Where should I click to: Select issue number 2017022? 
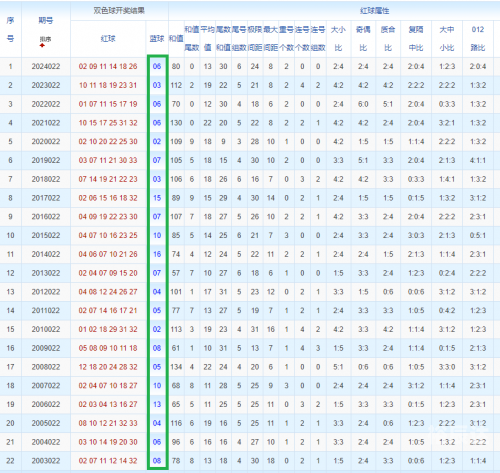46,198
